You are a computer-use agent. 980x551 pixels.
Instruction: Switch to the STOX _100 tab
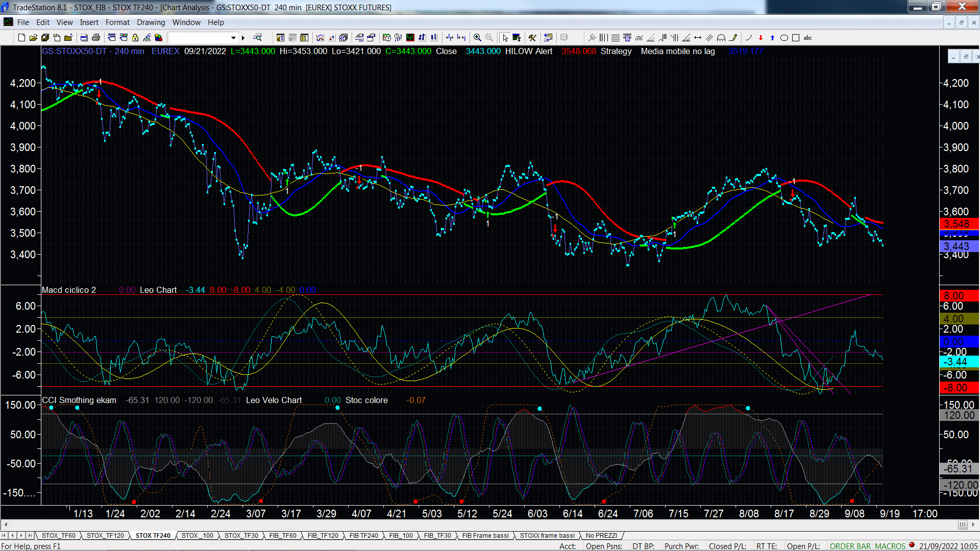pyautogui.click(x=197, y=536)
